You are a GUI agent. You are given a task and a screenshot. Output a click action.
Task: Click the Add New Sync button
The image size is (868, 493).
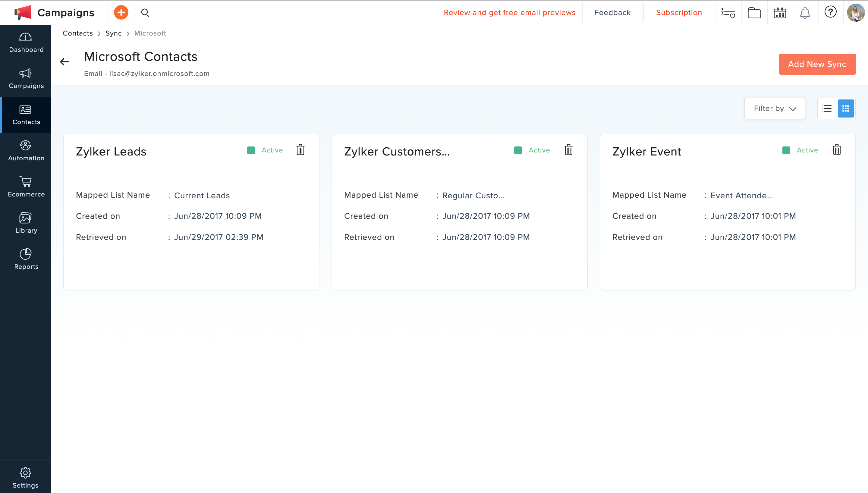816,64
